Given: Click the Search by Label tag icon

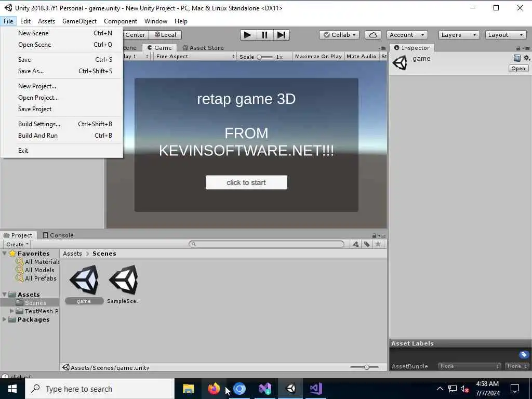Looking at the screenshot, I should pos(367,244).
